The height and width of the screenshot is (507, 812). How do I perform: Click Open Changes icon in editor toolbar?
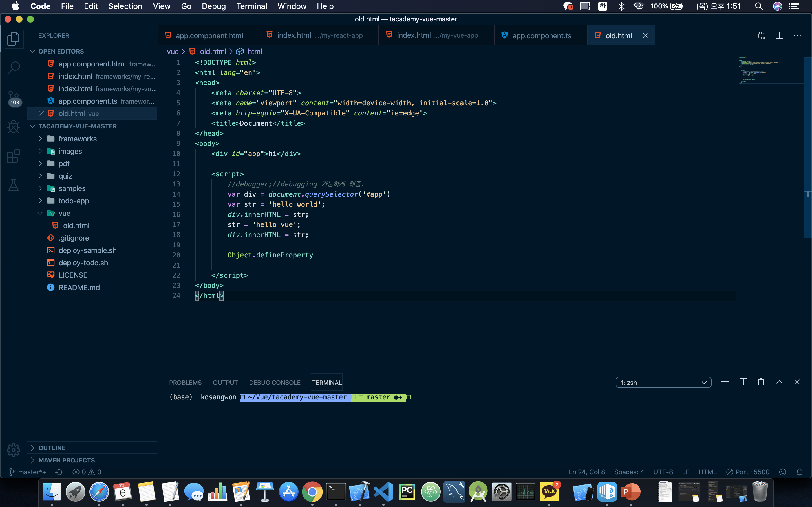tap(761, 35)
